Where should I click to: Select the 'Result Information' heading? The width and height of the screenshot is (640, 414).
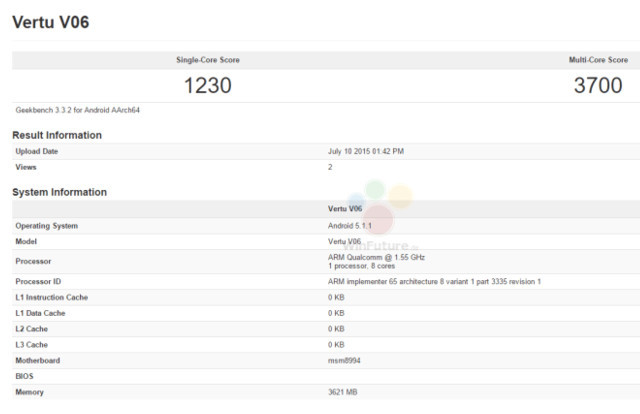[x=57, y=135]
